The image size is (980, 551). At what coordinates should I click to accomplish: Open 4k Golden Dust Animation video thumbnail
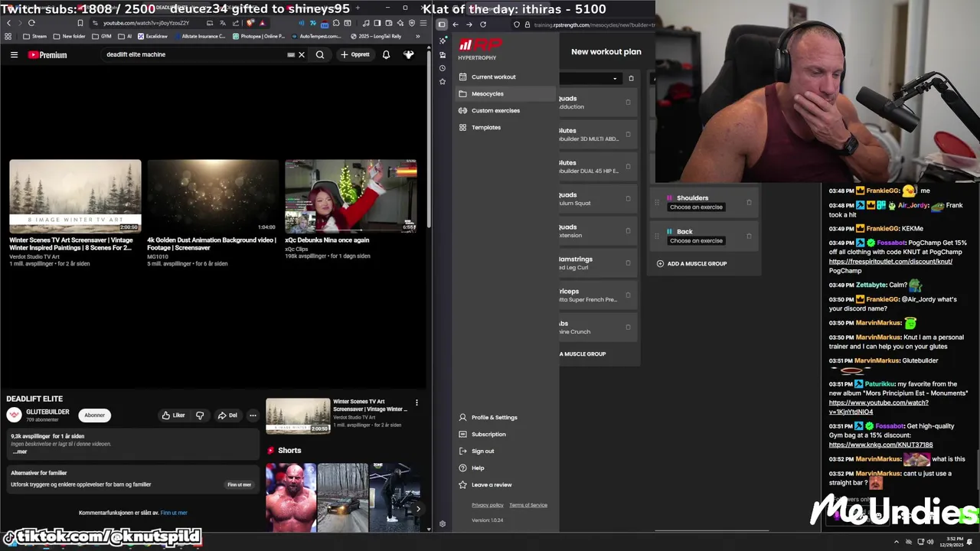pos(213,196)
